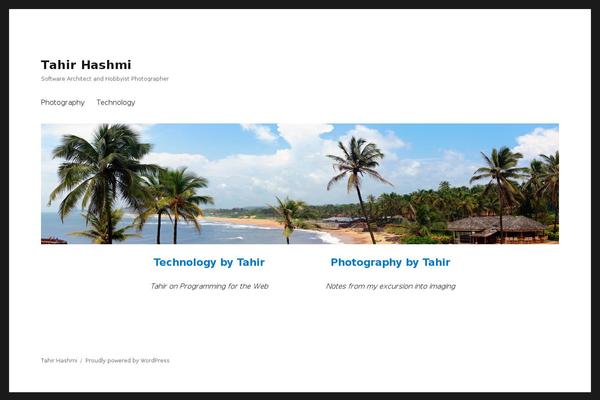Click the slash separator in the footer
This screenshot has height=400, width=600.
click(81, 360)
